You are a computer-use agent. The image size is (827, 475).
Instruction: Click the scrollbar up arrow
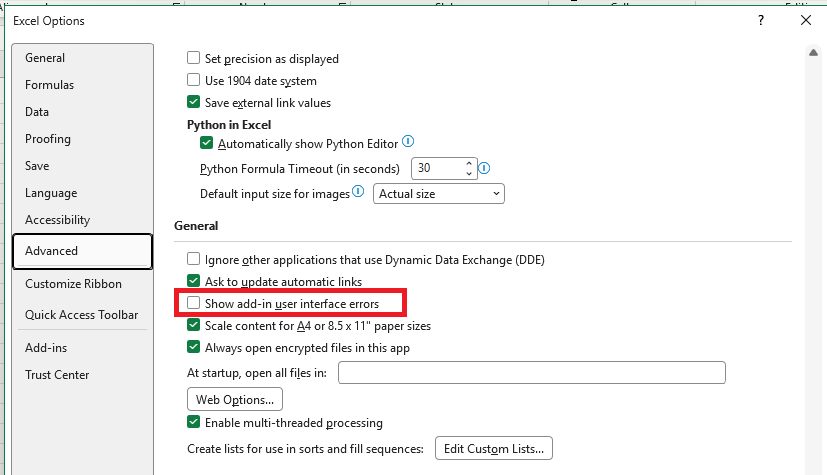pyautogui.click(x=813, y=52)
